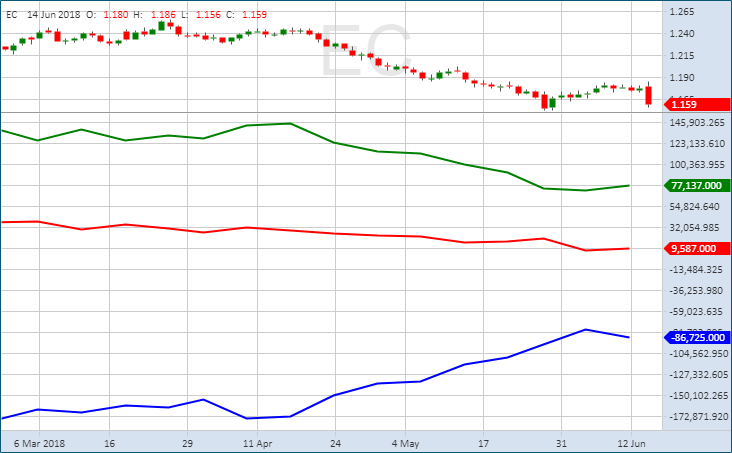Click the 6 Mar 2018 date label
This screenshot has width=732, height=453.
(x=39, y=441)
